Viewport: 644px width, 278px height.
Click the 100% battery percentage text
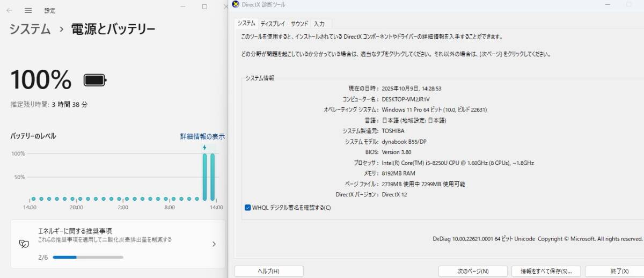(x=41, y=81)
